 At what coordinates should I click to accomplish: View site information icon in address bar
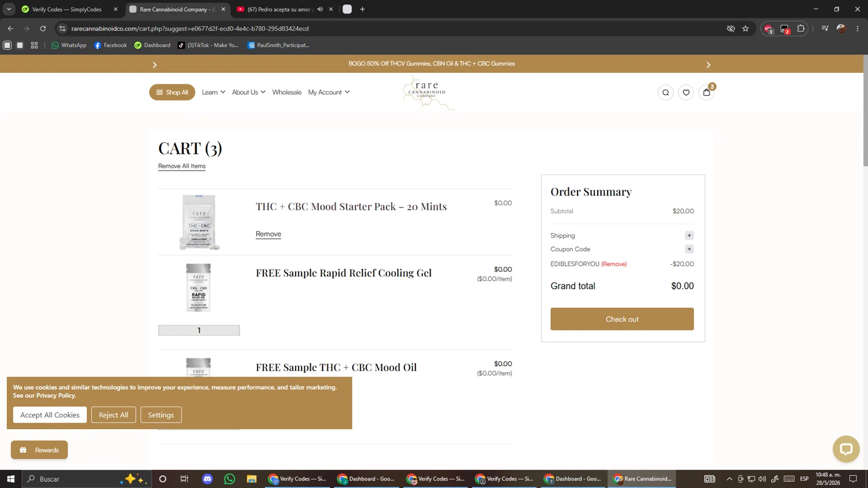click(x=62, y=28)
